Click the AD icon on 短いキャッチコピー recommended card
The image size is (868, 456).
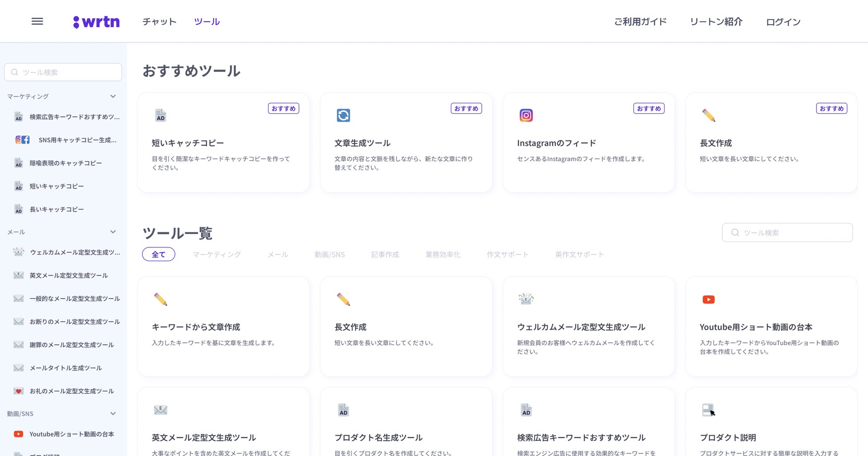[x=161, y=115]
